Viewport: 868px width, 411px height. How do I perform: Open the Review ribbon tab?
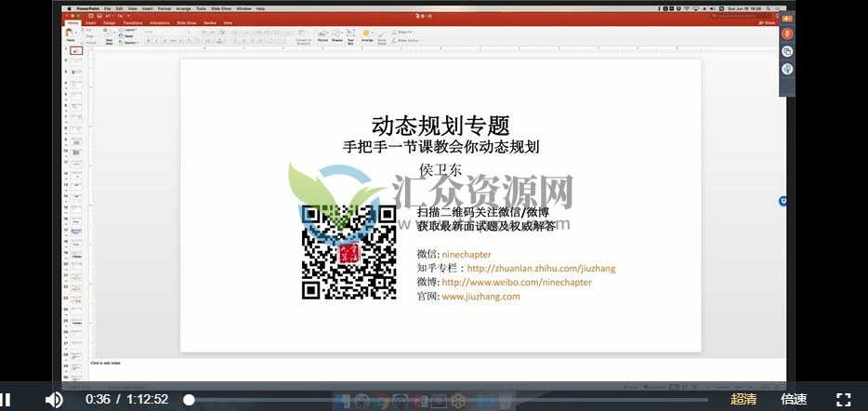[210, 22]
